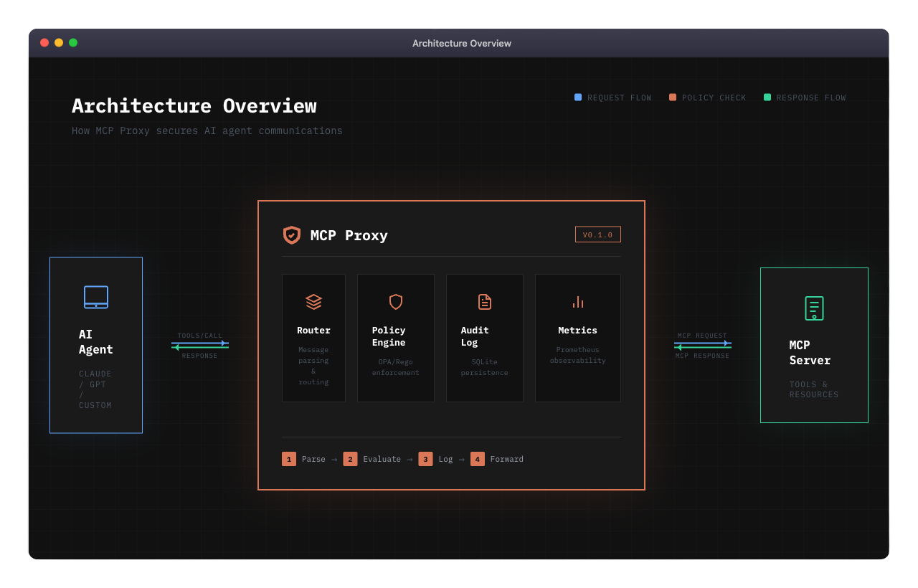The width and height of the screenshot is (918, 588).
Task: Click the step 1 Parse badge
Action: [289, 459]
